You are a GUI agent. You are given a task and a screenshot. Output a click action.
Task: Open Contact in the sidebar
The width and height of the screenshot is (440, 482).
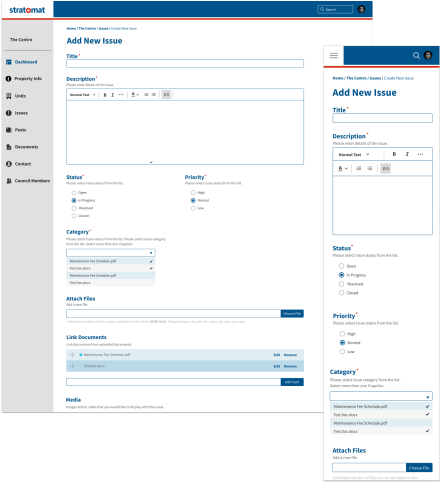coord(19,164)
